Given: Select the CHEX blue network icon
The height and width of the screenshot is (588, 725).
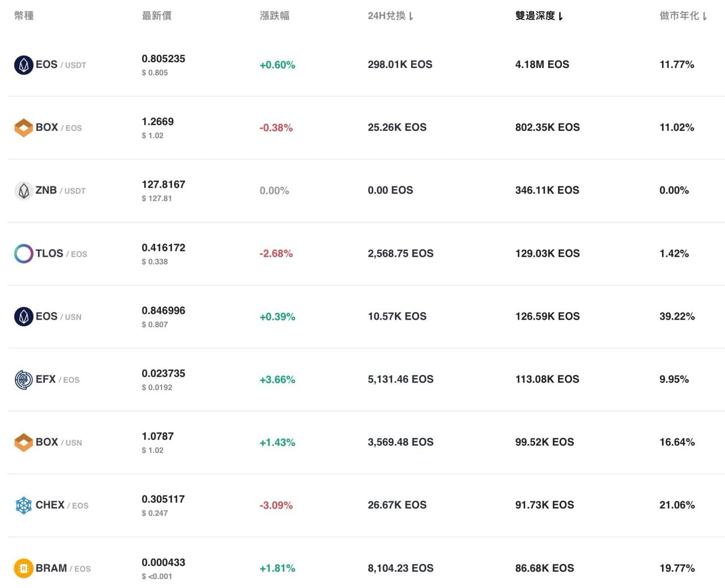Looking at the screenshot, I should (x=24, y=505).
